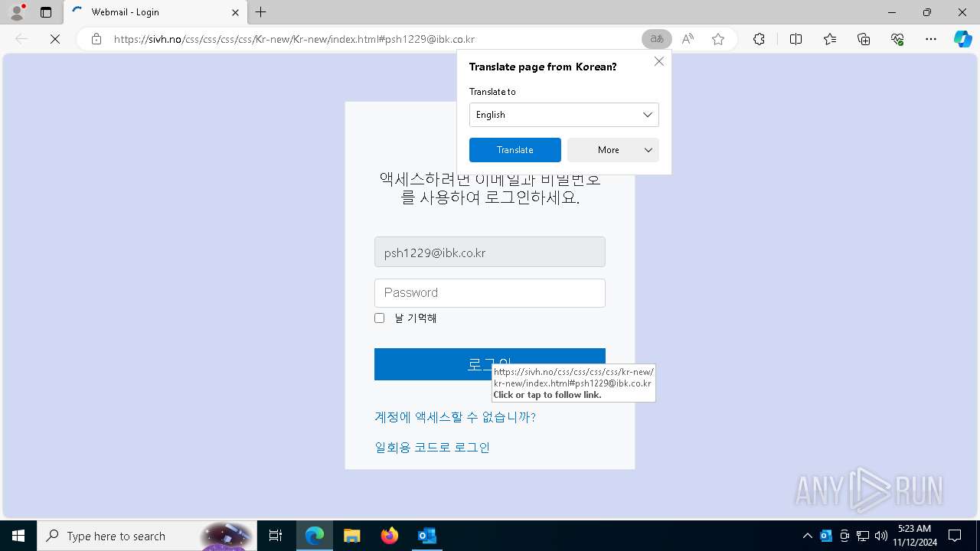The width and height of the screenshot is (980, 551).
Task: Open Outlook from taskbar
Action: [427, 536]
